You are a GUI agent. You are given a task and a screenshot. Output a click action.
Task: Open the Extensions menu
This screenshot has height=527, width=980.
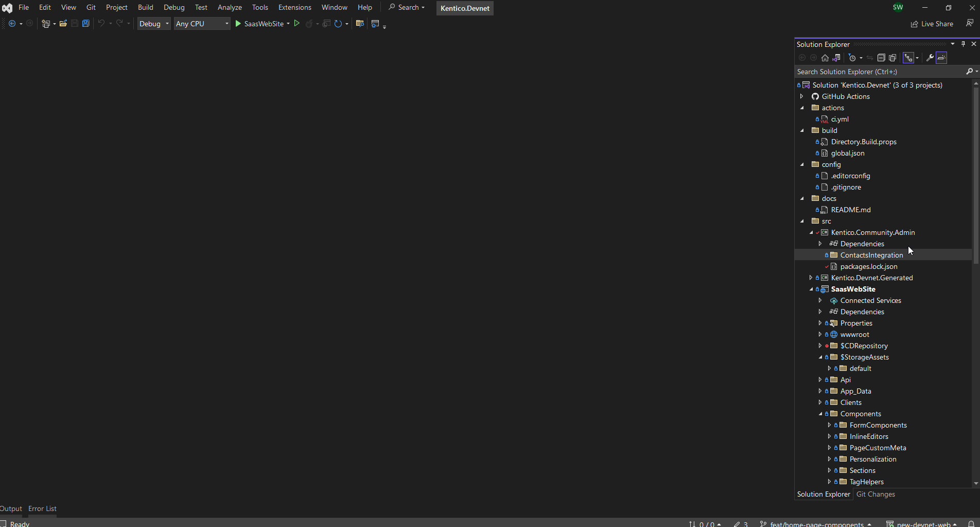point(294,7)
